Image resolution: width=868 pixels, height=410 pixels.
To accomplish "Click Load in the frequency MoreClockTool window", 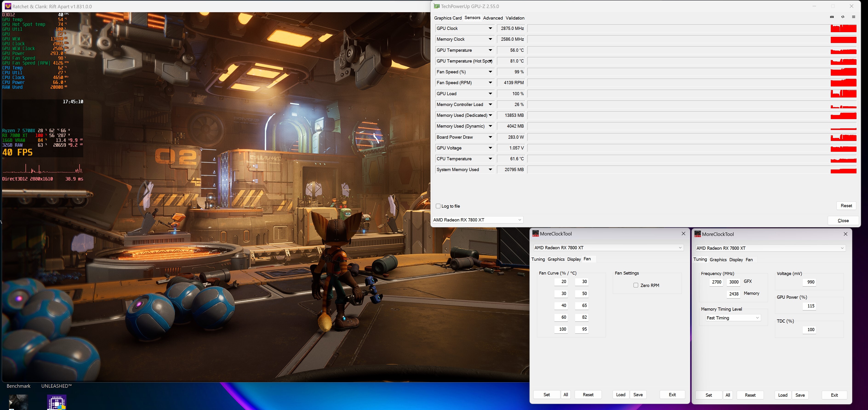I will pyautogui.click(x=783, y=395).
